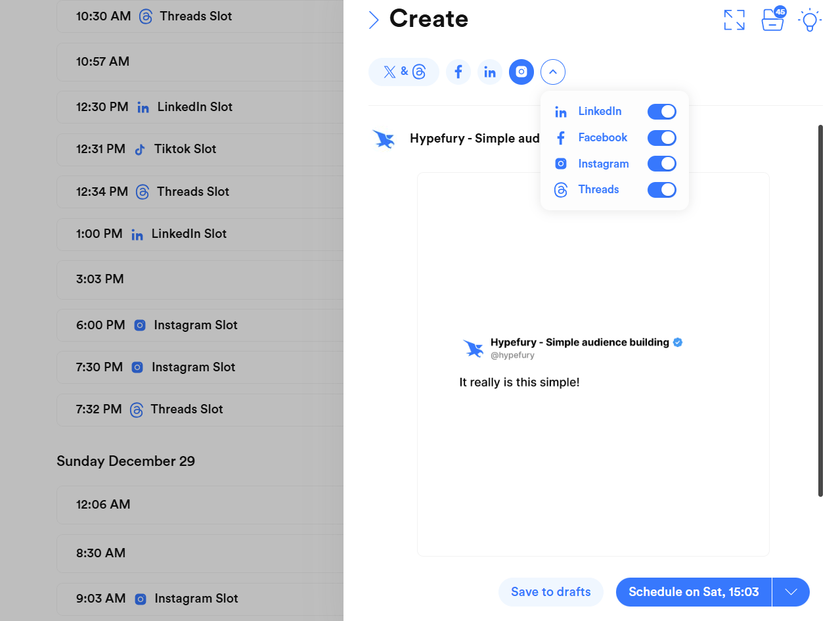Click the Instagram circle icon in Create panel

pyautogui.click(x=521, y=72)
